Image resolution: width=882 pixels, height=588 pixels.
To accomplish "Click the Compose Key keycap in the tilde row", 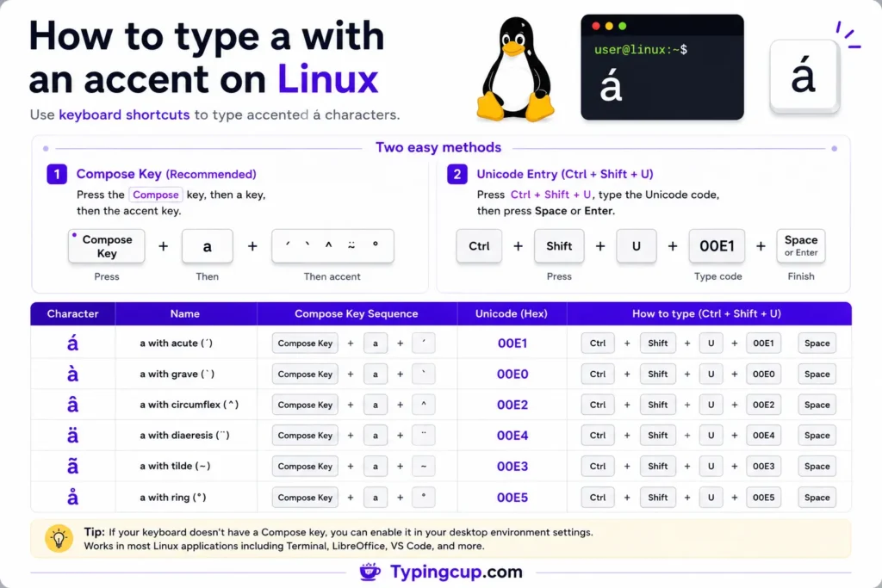I will click(x=305, y=466).
